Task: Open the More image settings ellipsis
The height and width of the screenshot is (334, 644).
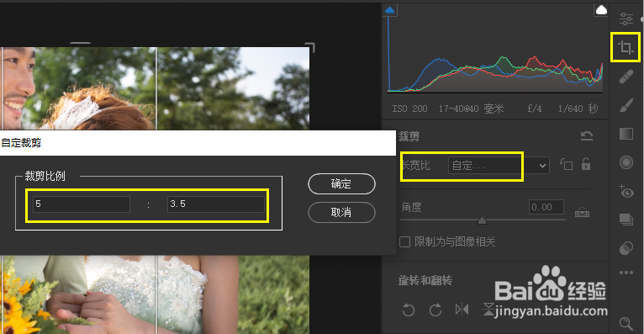Action: click(626, 273)
